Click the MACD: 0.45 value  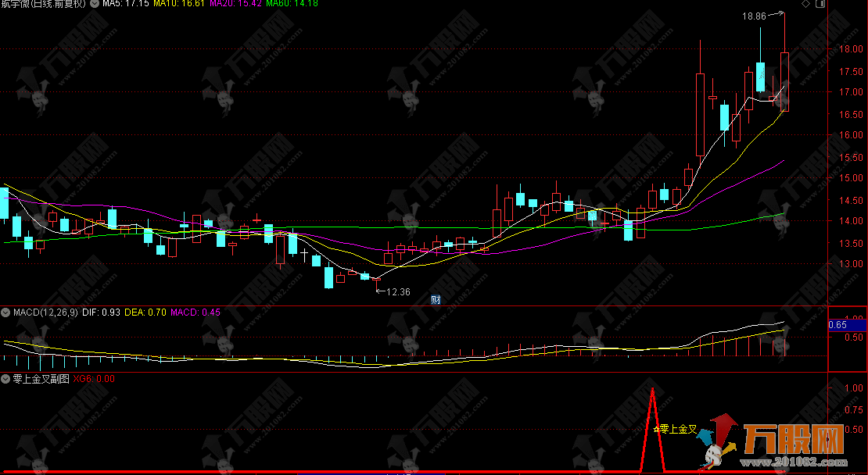pos(195,312)
